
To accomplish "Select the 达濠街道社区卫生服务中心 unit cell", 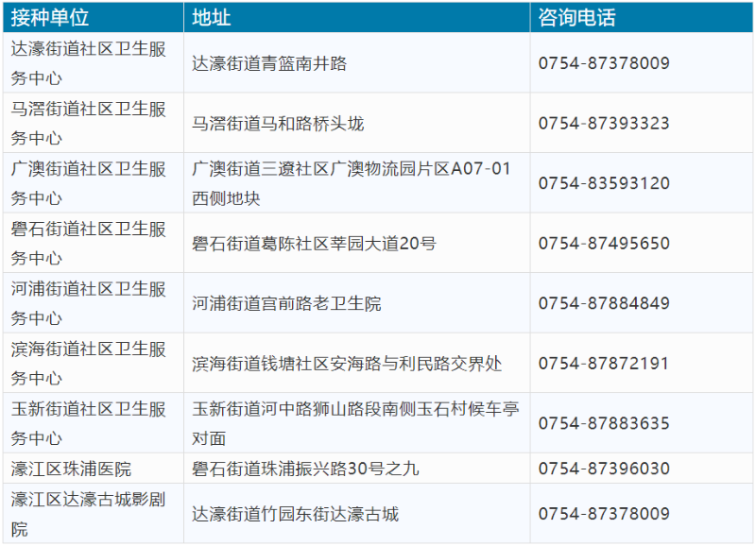I will point(89,63).
